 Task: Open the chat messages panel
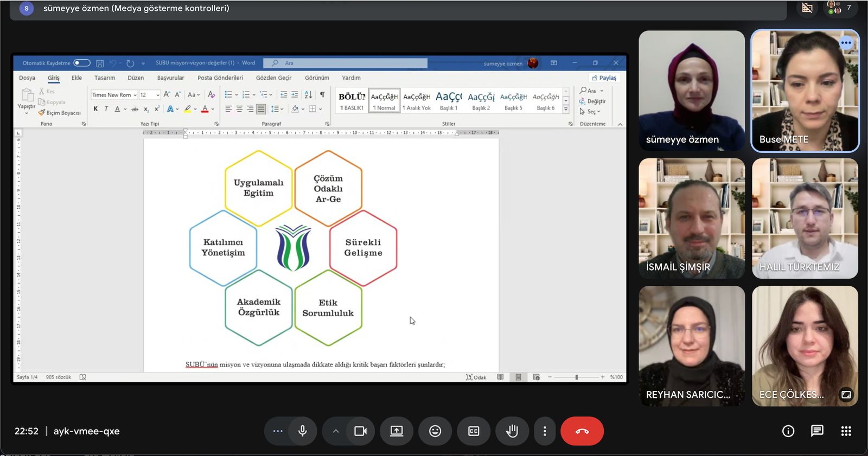tap(817, 431)
